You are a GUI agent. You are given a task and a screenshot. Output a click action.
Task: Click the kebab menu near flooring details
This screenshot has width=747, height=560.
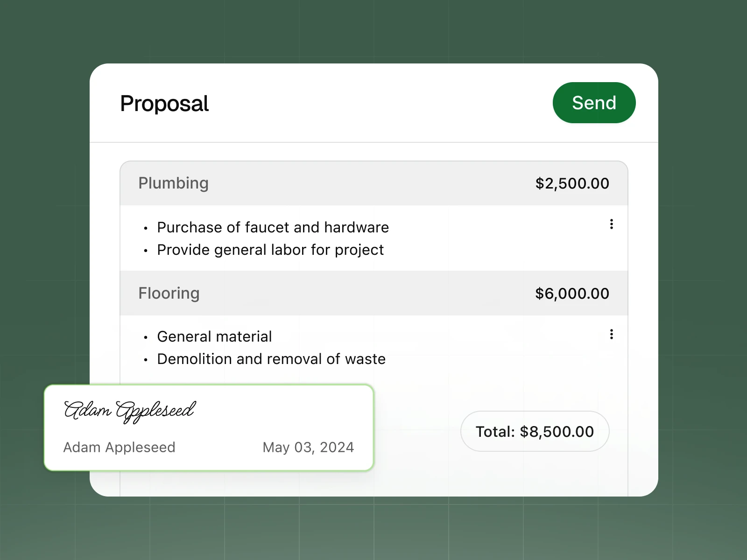[612, 334]
